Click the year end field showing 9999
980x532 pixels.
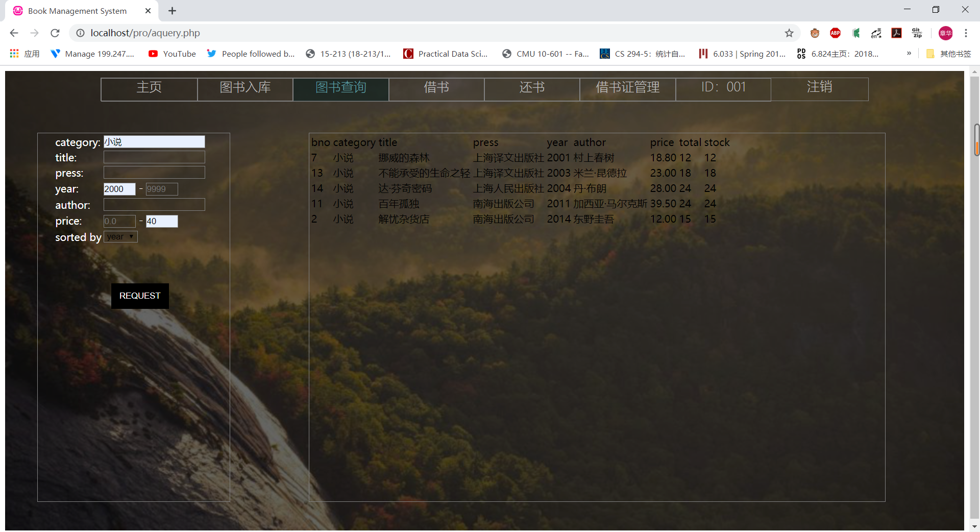[162, 189]
